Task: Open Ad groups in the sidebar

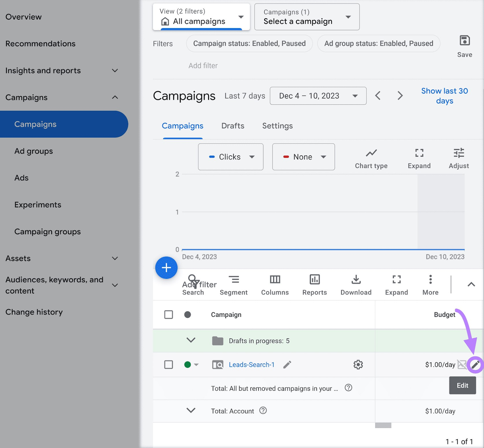Action: (x=34, y=151)
